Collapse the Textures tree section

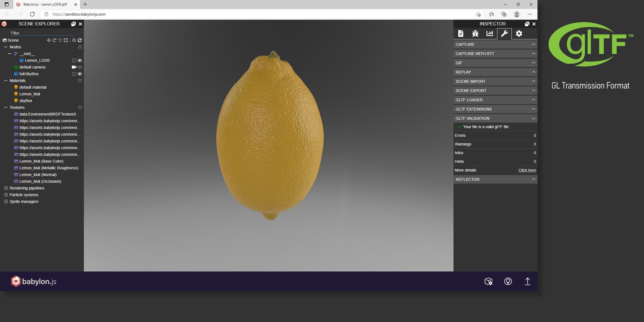click(6, 107)
